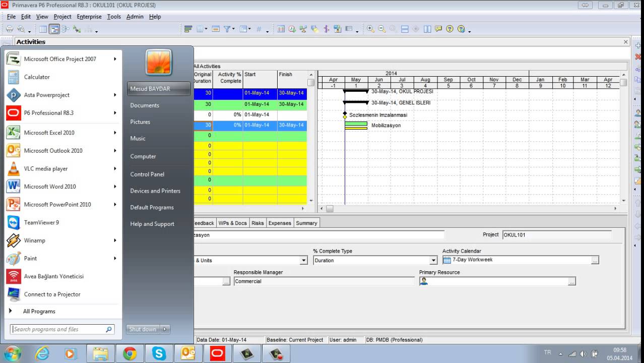
Task: Open Help and Support link
Action: pyautogui.click(x=152, y=224)
